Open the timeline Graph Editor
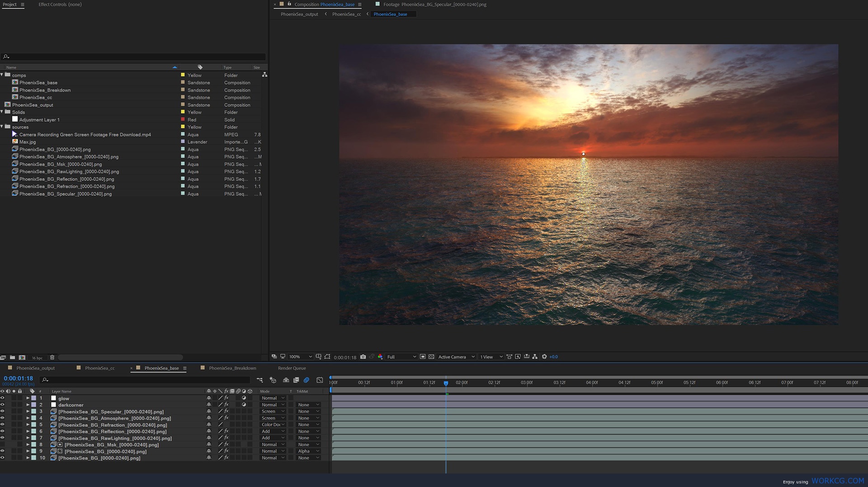Viewport: 868px width, 487px height. pos(320,380)
